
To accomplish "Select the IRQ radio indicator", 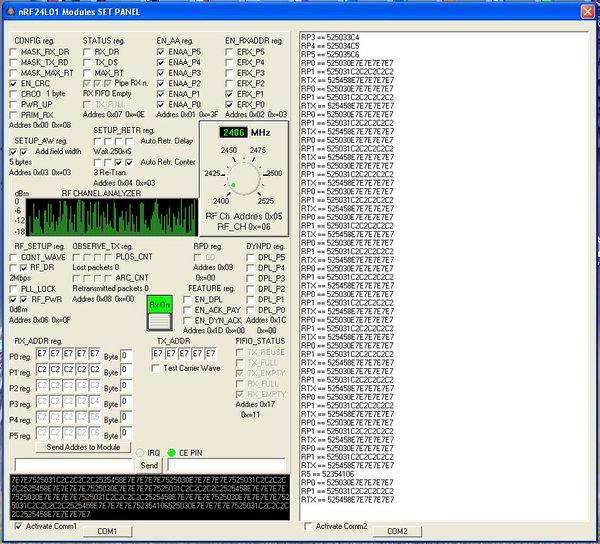I will tap(140, 453).
